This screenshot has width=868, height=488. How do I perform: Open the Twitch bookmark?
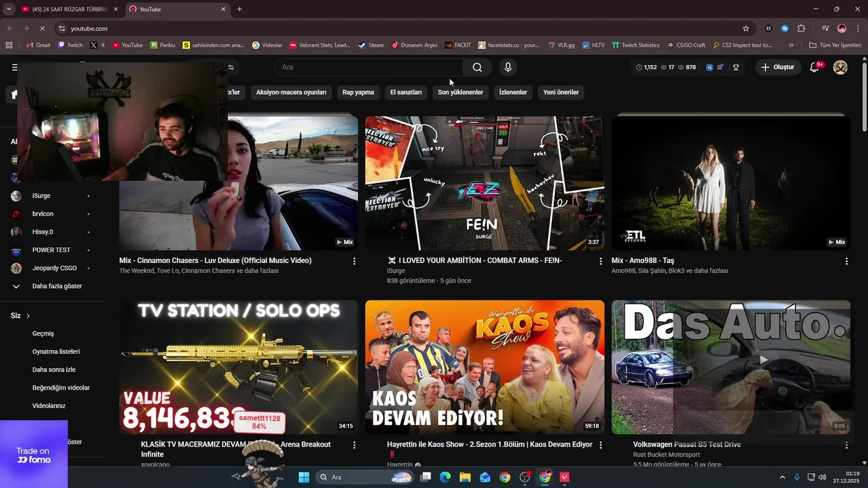click(71, 45)
